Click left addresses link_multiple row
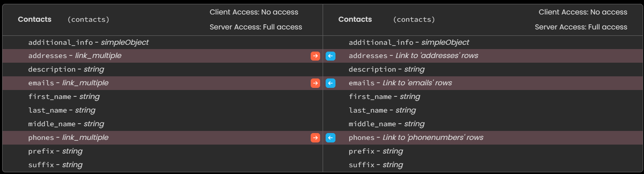 (162, 56)
